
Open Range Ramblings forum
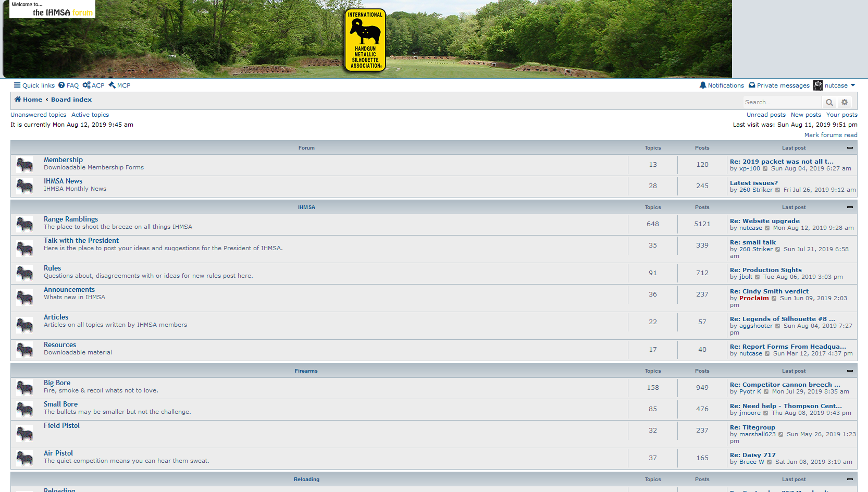[x=71, y=219]
